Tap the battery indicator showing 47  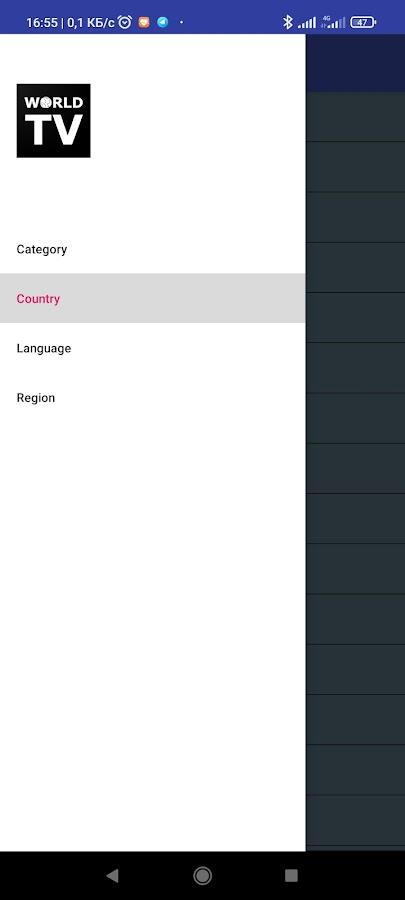[363, 22]
